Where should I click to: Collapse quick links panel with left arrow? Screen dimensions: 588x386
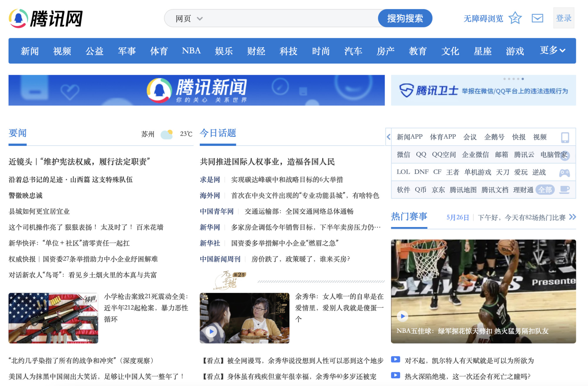click(x=389, y=137)
